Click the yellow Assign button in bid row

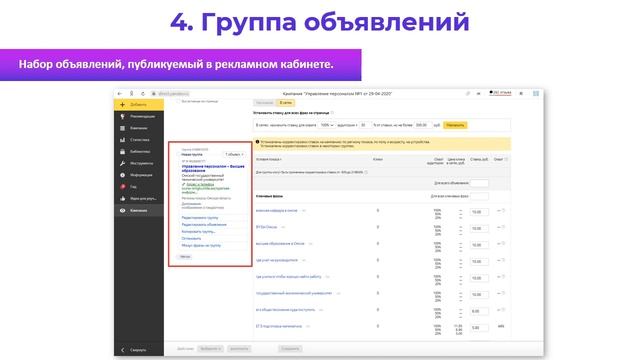[455, 125]
